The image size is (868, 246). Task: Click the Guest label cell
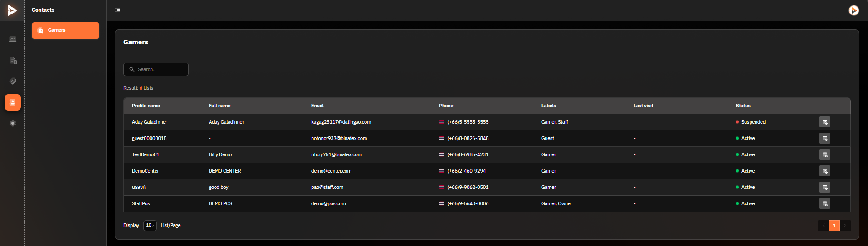pyautogui.click(x=548, y=138)
